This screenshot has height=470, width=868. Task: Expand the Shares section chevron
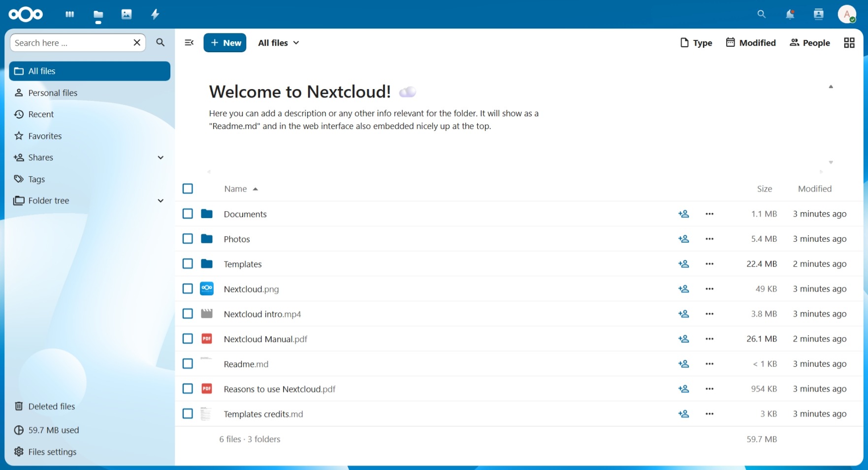[x=161, y=157]
